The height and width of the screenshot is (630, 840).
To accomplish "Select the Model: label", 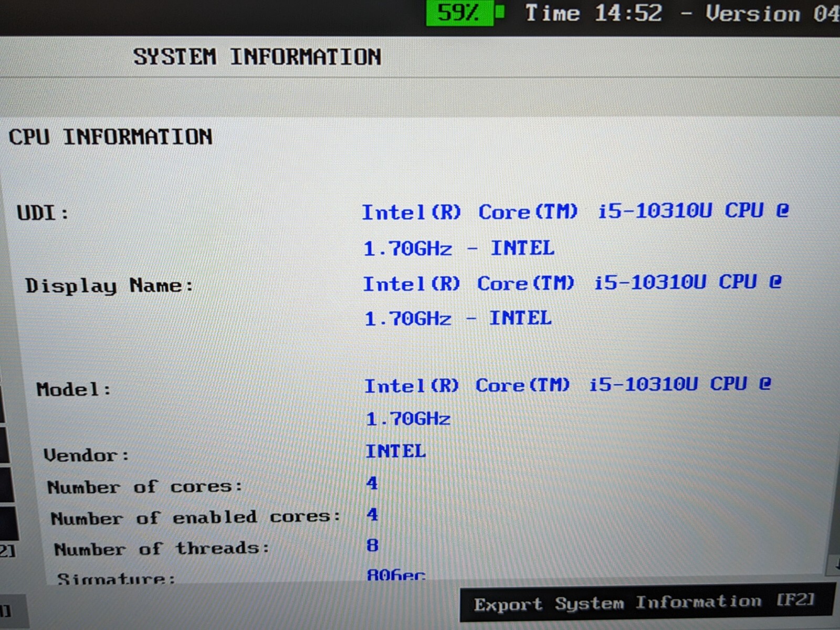I will [73, 390].
